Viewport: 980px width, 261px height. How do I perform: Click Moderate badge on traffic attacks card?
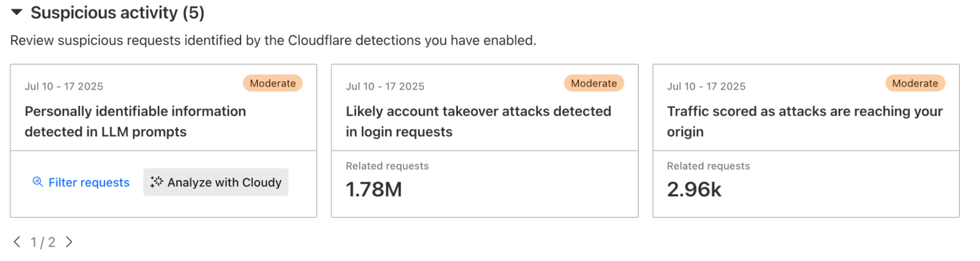pyautogui.click(x=915, y=83)
